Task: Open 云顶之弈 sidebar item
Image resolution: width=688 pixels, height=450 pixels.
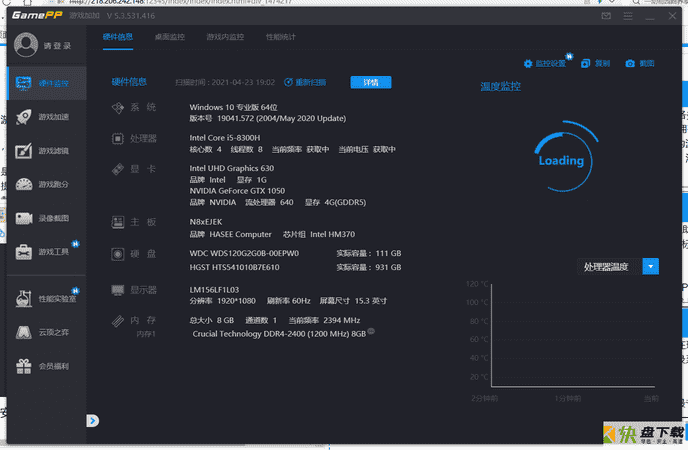Action: coord(47,332)
